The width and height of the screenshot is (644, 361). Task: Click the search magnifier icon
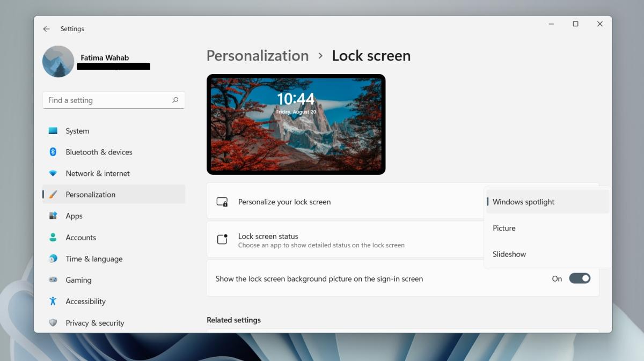coord(175,100)
